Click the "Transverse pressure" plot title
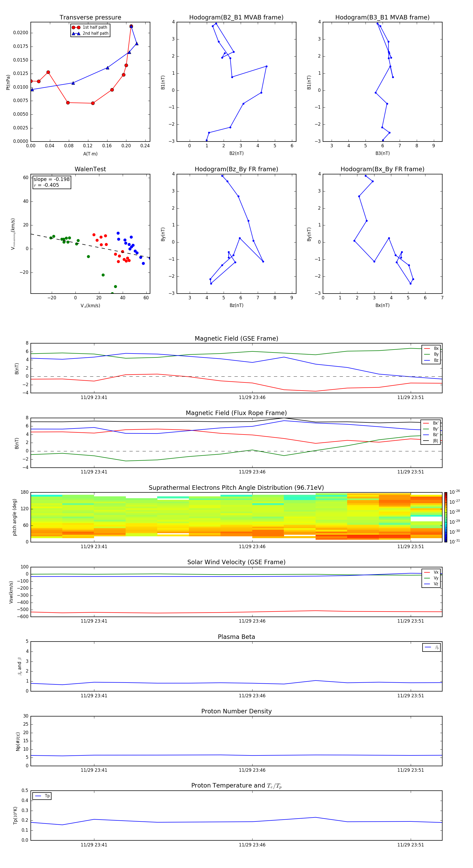 90,18
